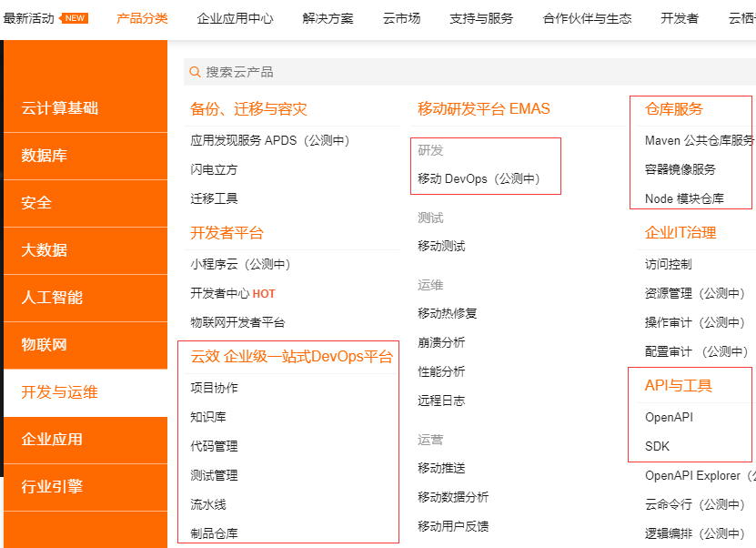Select 行业引擎 in the sidebar
The image size is (756, 548).
(x=86, y=487)
